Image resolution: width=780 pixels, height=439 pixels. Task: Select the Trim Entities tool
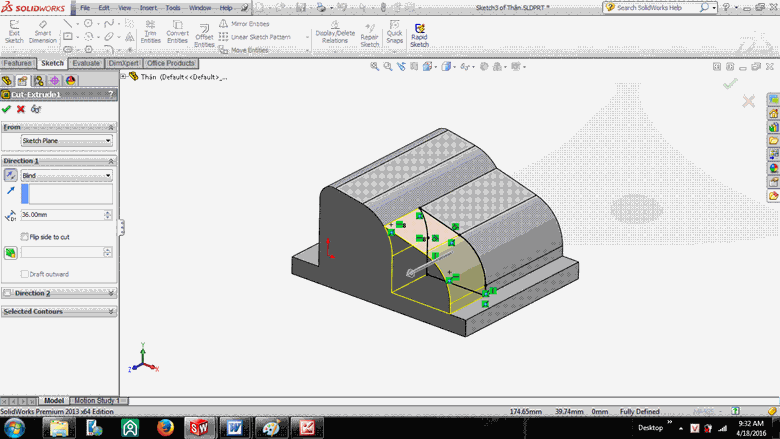pos(150,32)
